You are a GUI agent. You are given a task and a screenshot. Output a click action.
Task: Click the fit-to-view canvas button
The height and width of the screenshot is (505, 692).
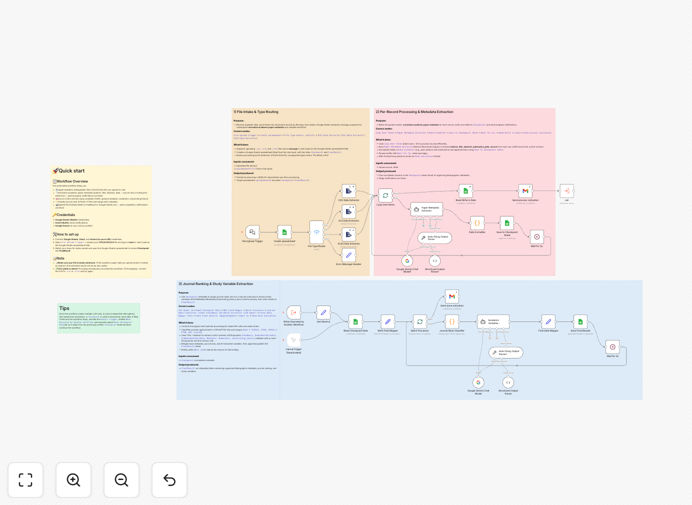26,480
